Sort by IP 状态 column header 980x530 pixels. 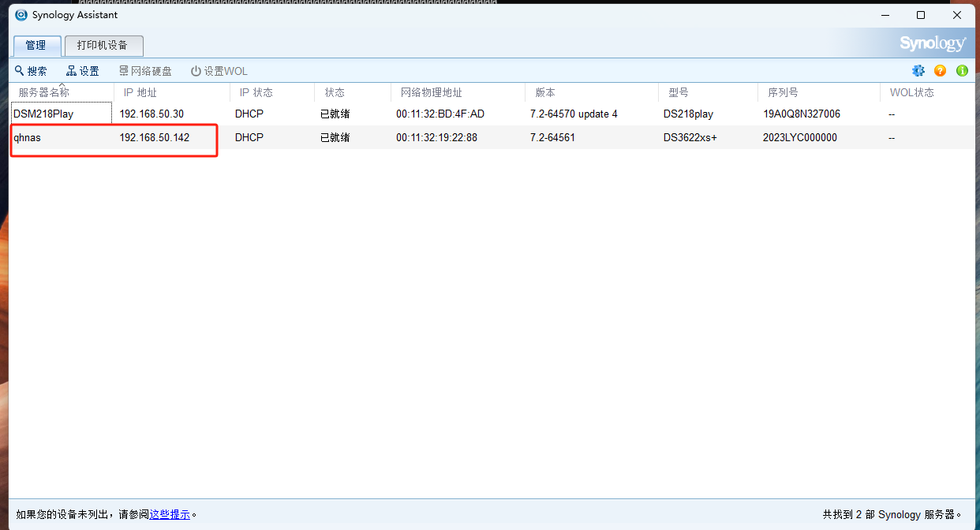(x=272, y=92)
